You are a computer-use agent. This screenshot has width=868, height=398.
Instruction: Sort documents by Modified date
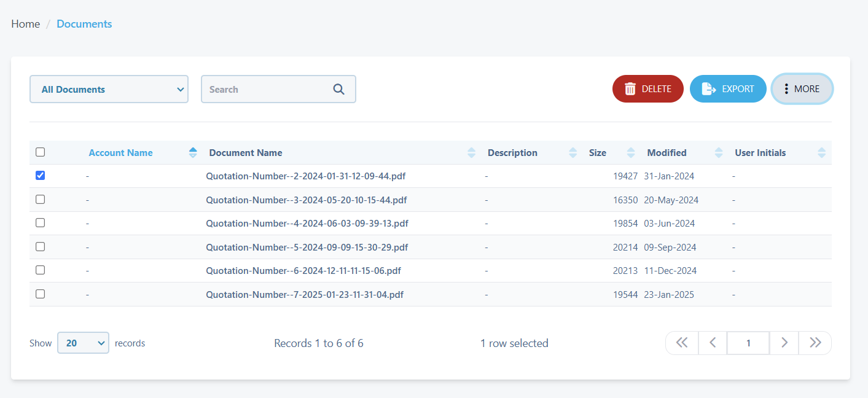click(x=718, y=153)
